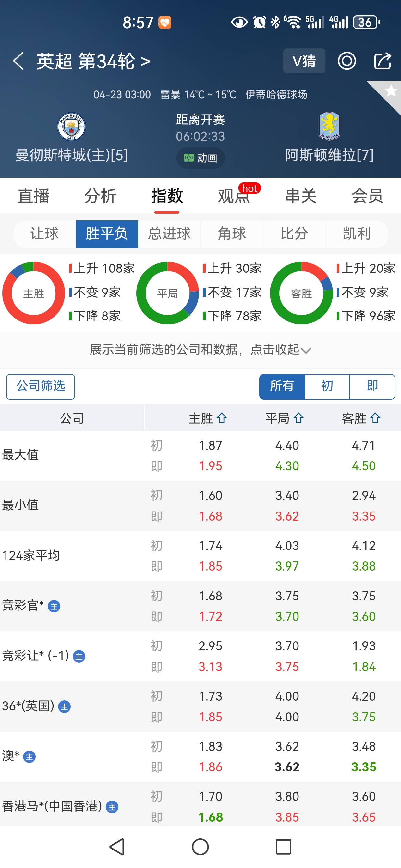Tap the 最大值 row label
This screenshot has height=868, width=401.
click(x=20, y=455)
